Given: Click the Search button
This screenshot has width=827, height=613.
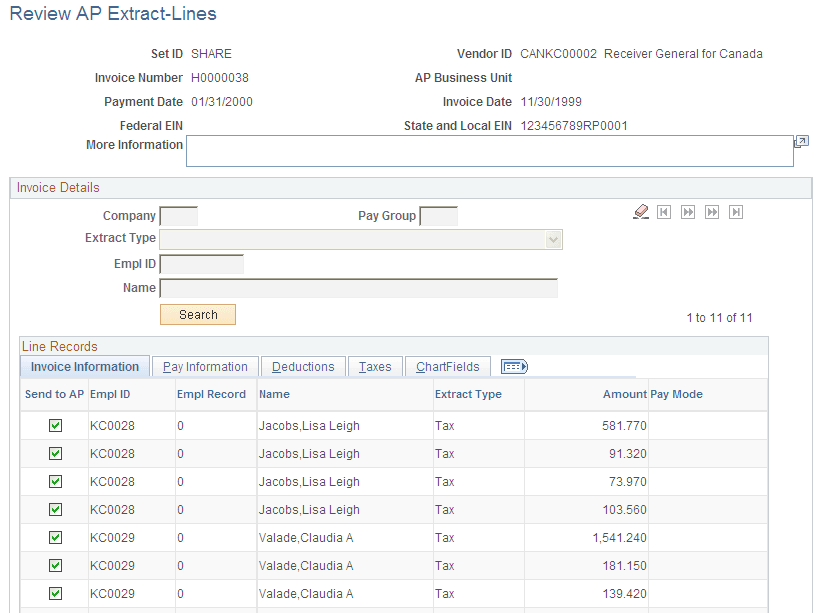Looking at the screenshot, I should pos(198,314).
